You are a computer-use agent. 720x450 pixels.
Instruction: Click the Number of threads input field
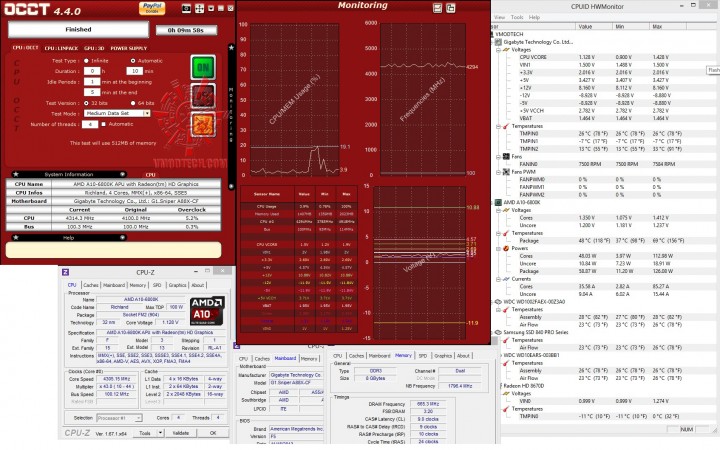coord(90,124)
